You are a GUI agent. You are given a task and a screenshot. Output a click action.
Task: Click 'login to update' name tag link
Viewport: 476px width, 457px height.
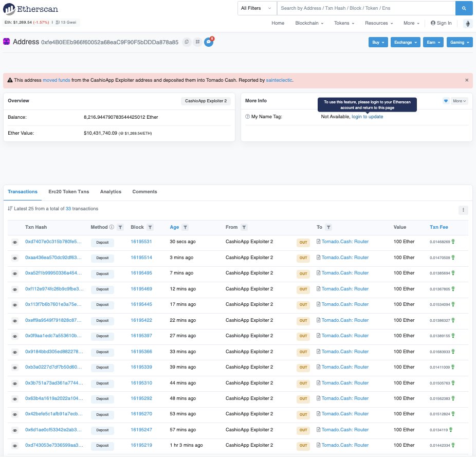coord(367,117)
